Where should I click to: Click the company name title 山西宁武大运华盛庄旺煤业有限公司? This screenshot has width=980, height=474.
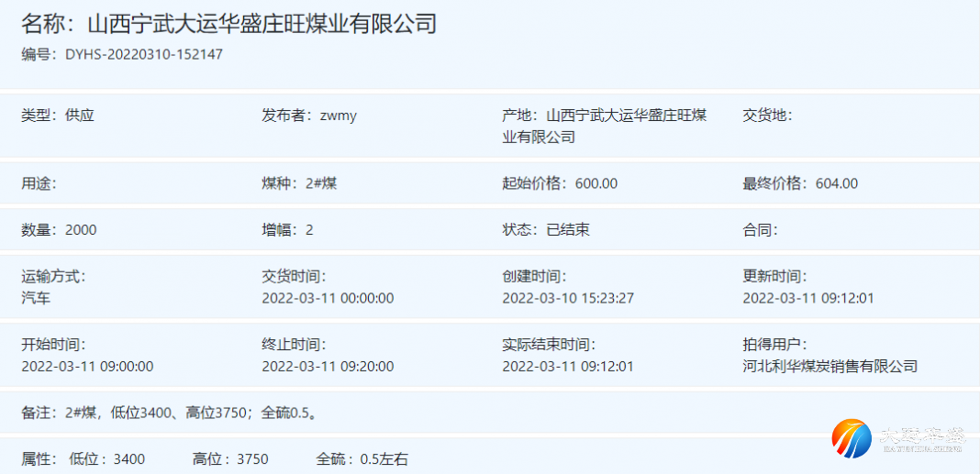[262, 24]
